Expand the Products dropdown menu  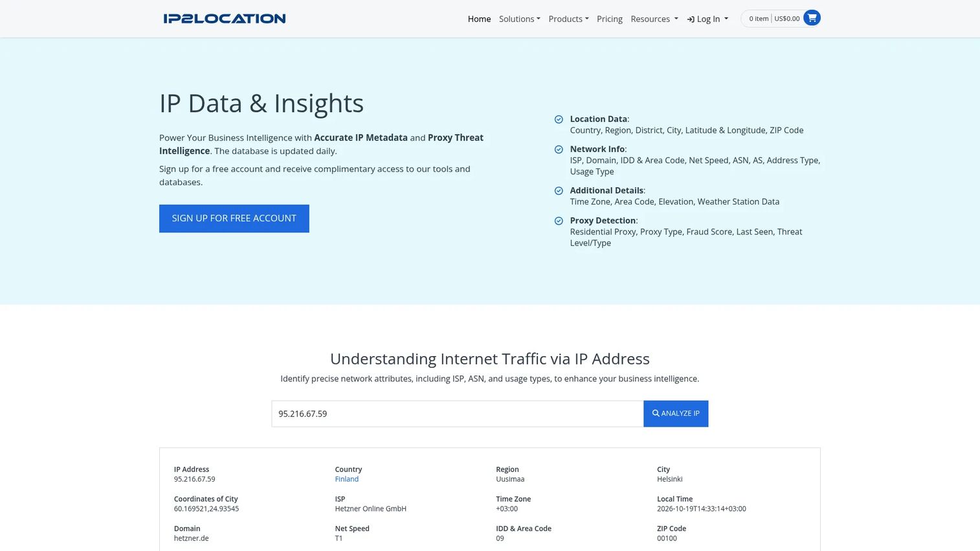click(568, 19)
